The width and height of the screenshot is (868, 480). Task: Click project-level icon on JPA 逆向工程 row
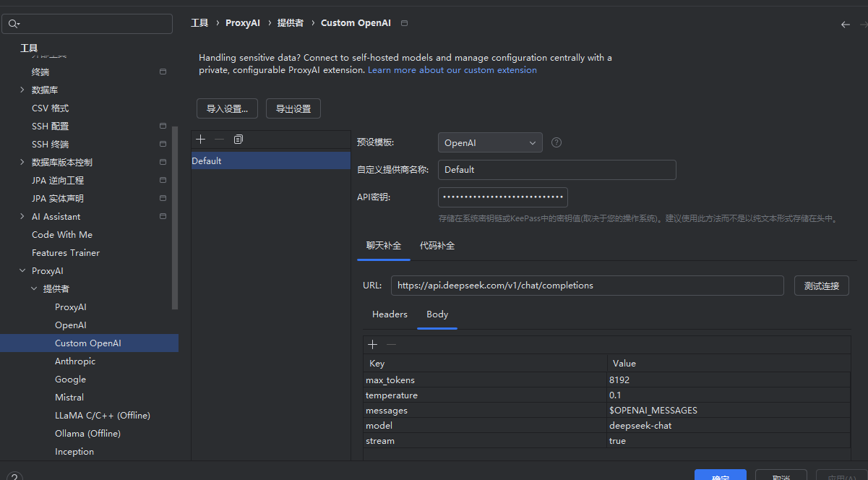[163, 181]
